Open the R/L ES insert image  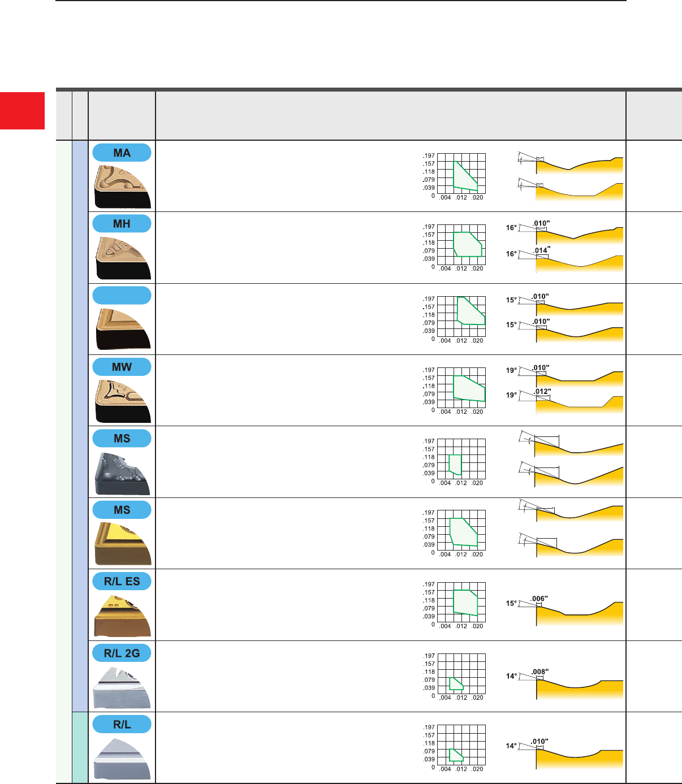point(122,616)
